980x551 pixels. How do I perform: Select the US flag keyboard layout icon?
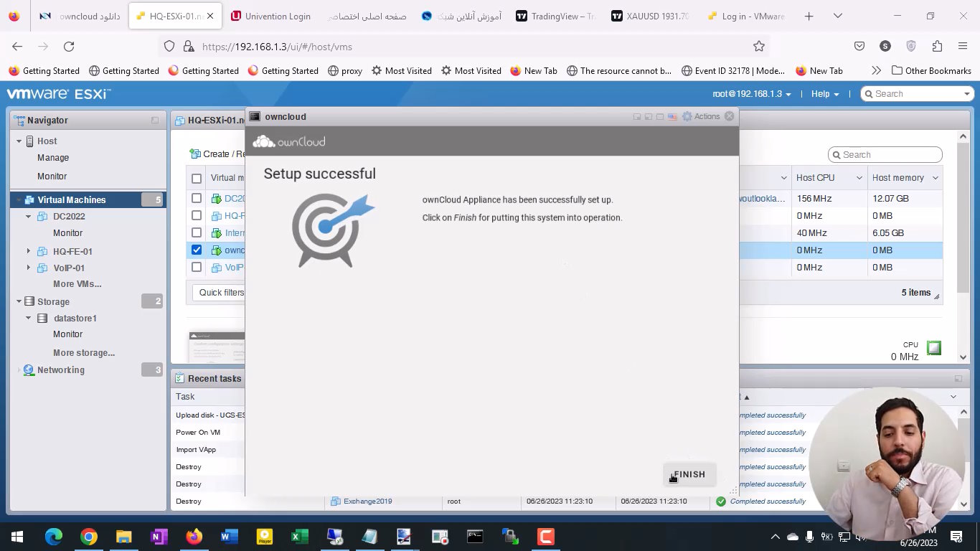(x=672, y=116)
